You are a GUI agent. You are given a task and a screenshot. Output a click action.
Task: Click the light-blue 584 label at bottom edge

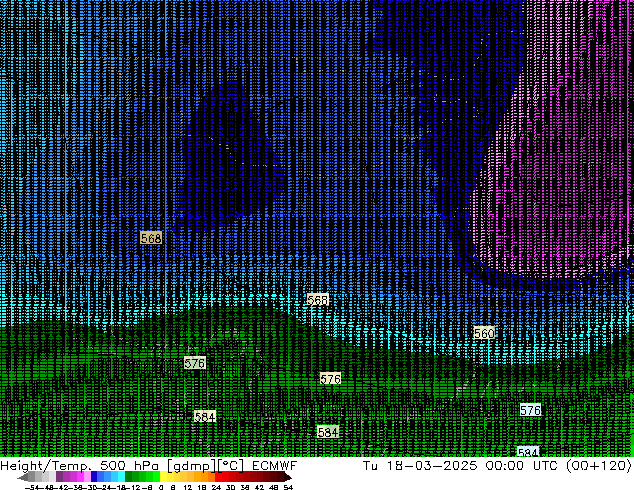[528, 452]
